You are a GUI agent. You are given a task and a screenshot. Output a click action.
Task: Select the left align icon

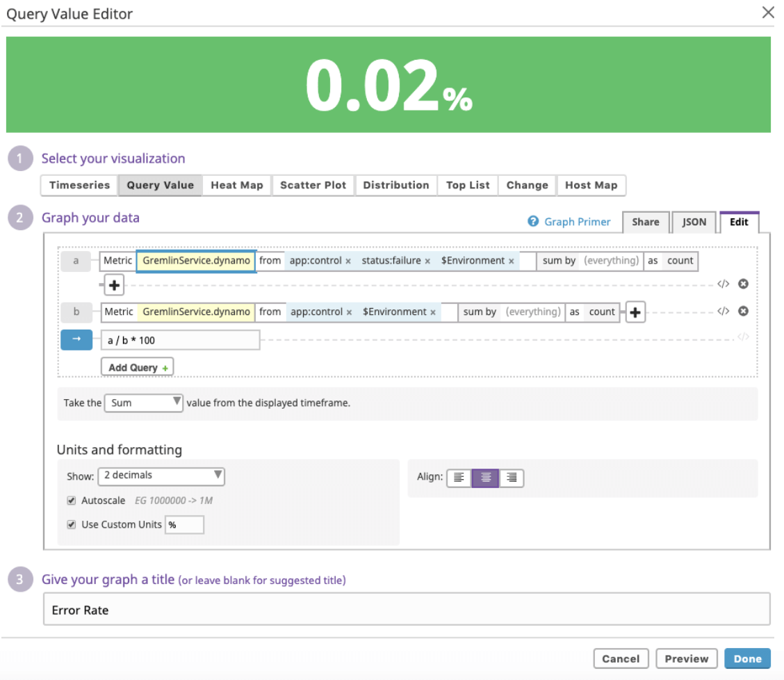point(459,478)
